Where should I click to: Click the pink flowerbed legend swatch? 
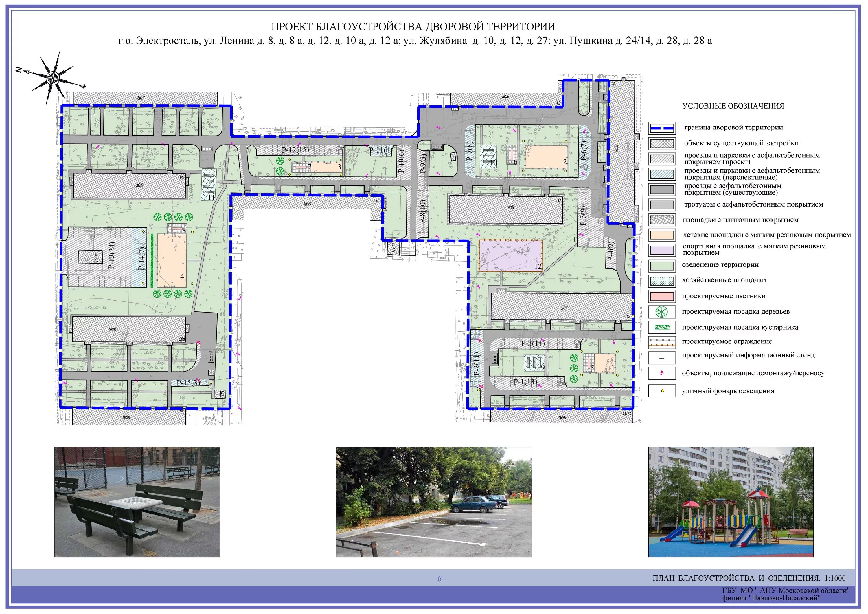tap(662, 296)
